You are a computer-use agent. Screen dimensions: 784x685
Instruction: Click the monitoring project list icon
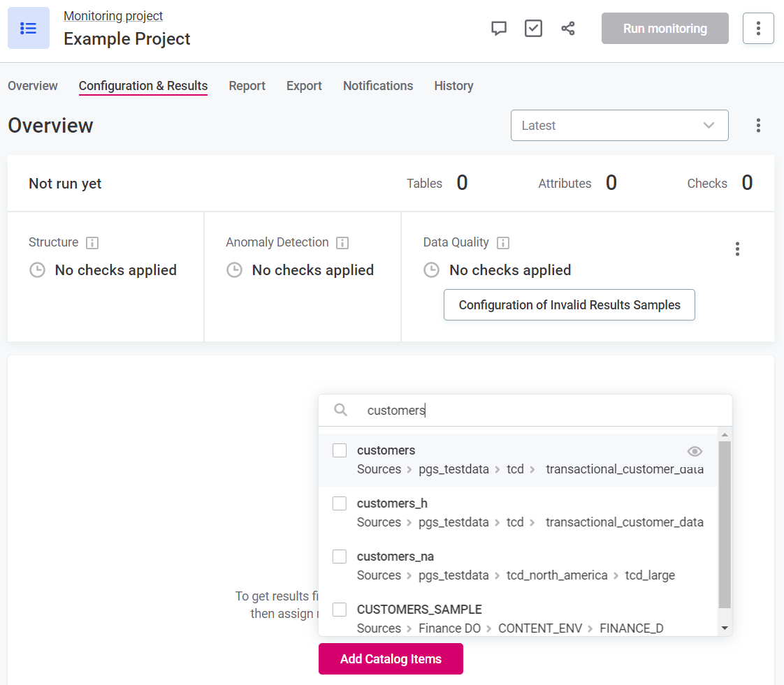click(29, 28)
